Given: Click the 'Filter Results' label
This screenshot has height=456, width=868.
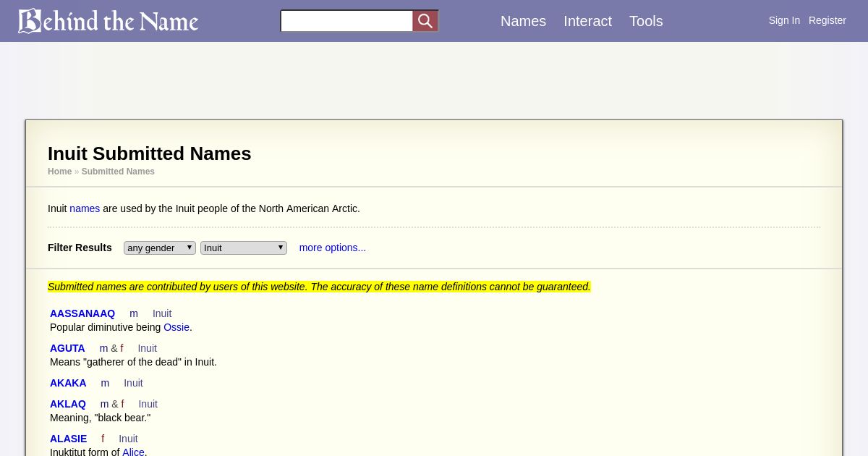Looking at the screenshot, I should pyautogui.click(x=80, y=248).
